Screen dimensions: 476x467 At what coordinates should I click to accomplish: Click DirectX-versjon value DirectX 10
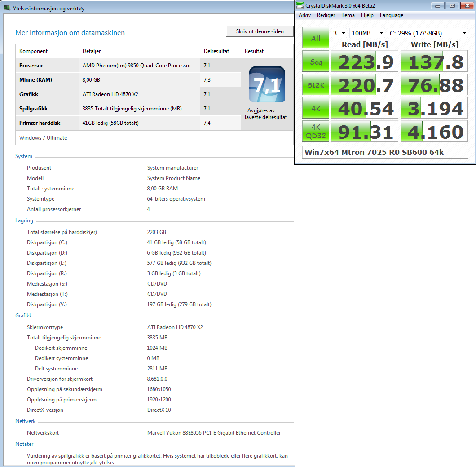pyautogui.click(x=159, y=410)
